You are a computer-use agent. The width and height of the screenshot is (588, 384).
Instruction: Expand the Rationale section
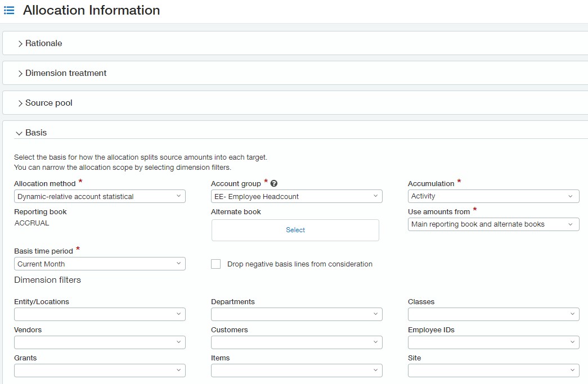[43, 43]
